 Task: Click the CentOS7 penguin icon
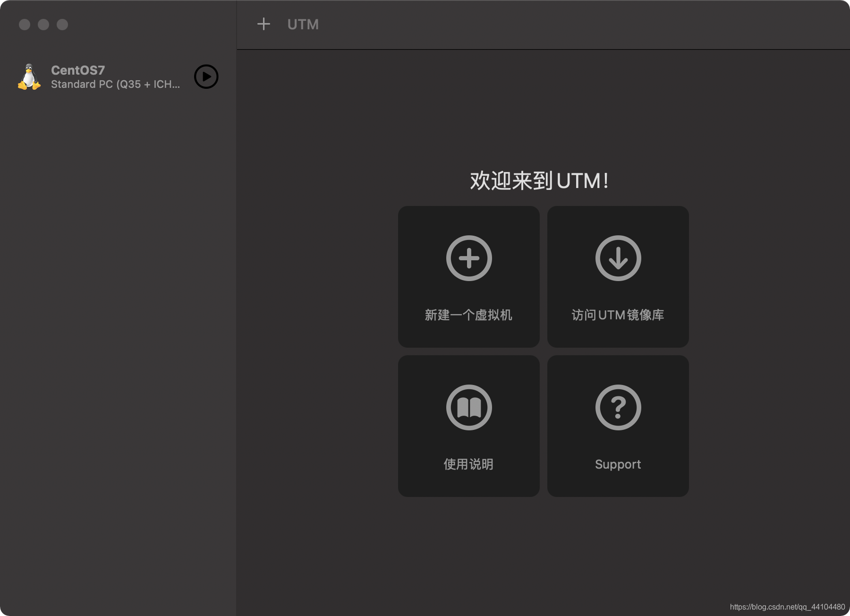[x=29, y=77]
